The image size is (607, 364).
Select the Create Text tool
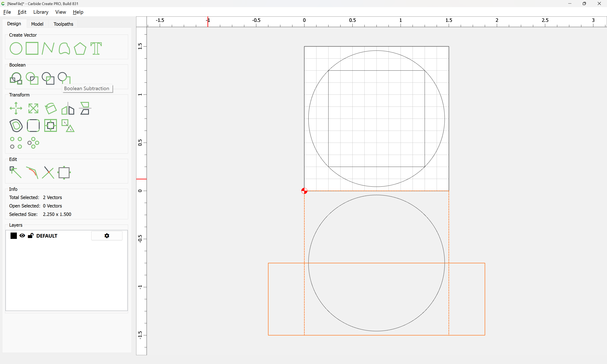click(x=96, y=48)
